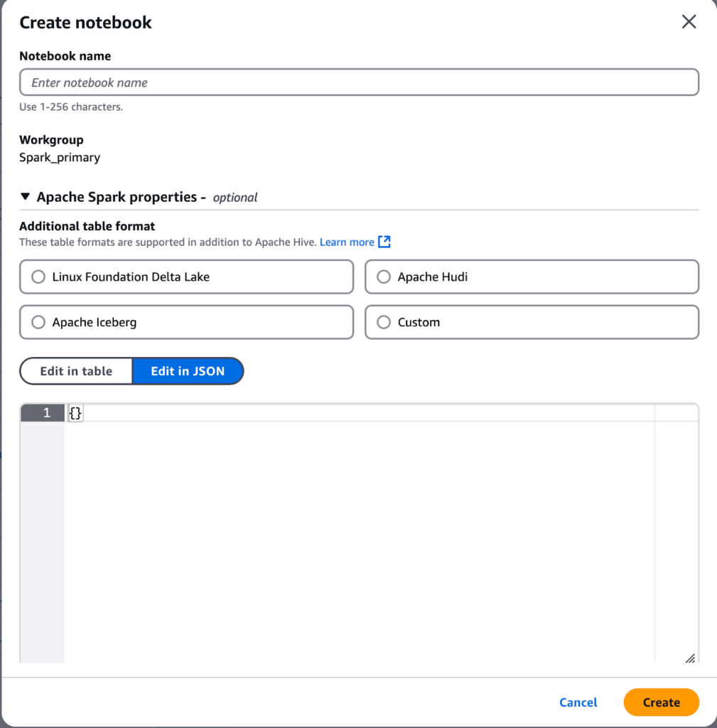The height and width of the screenshot is (728, 717).
Task: Cancel notebook creation
Action: click(x=578, y=702)
